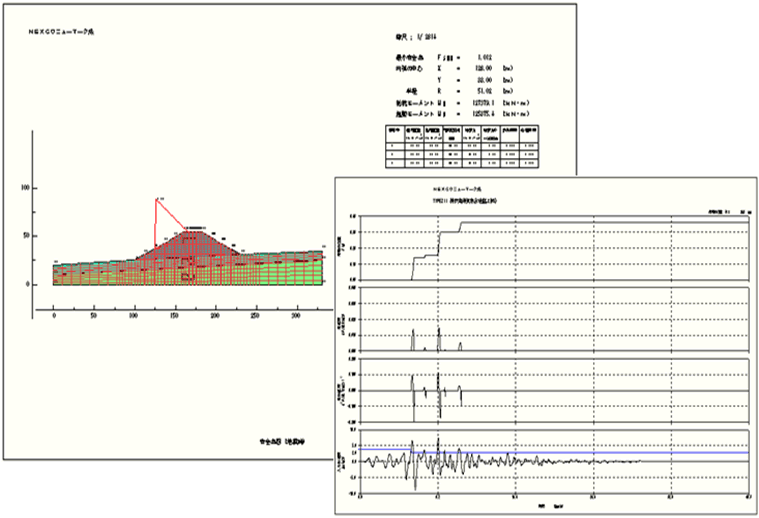Click the green foundation mesh at right end
The height and width of the screenshot is (518, 759).
315,268
